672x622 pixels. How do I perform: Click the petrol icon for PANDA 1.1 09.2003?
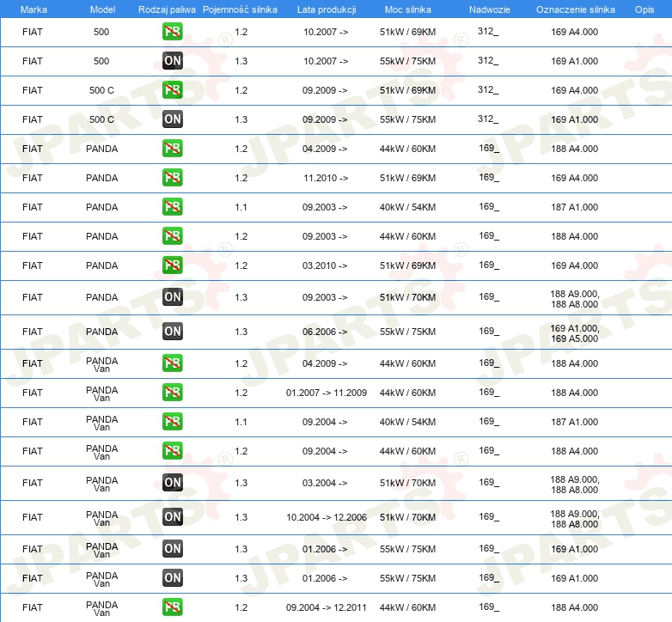click(x=172, y=206)
